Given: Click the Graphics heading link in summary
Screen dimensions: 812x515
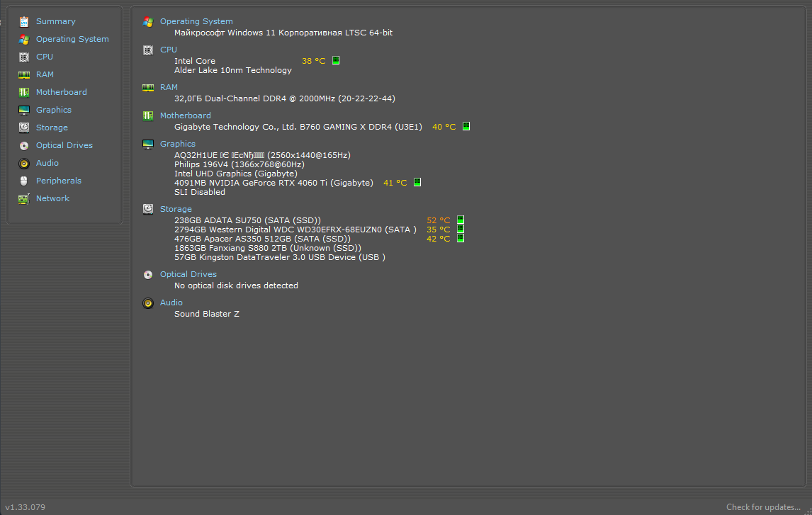Looking at the screenshot, I should [178, 144].
